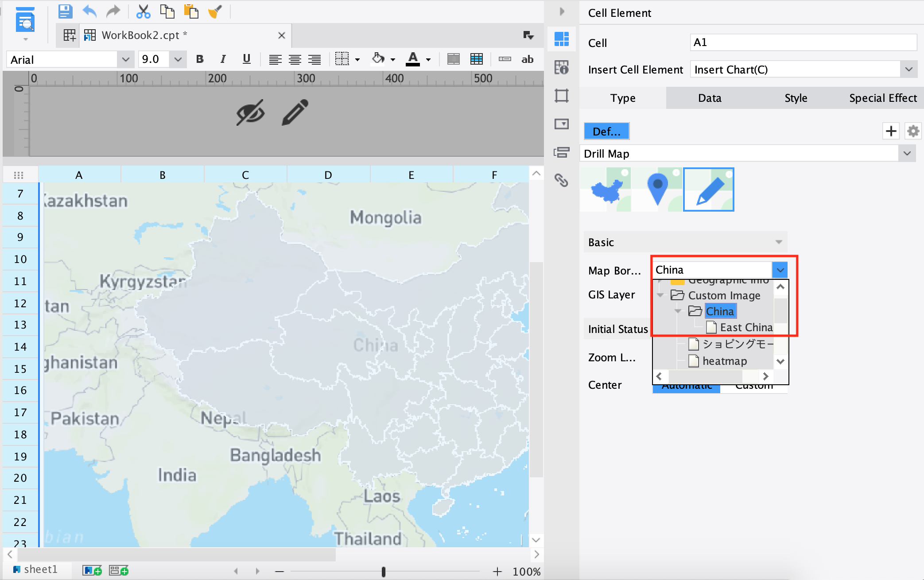Collapse the Custom Image tree folder

660,295
